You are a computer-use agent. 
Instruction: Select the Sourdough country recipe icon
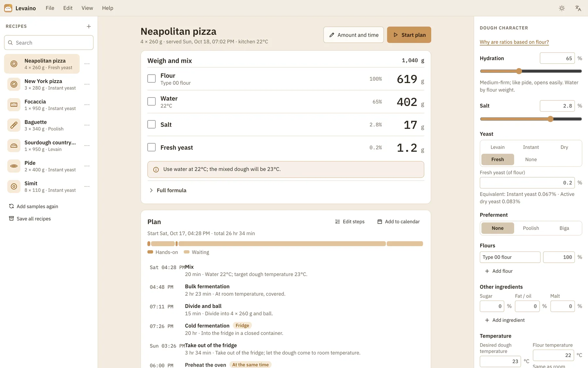tap(14, 146)
